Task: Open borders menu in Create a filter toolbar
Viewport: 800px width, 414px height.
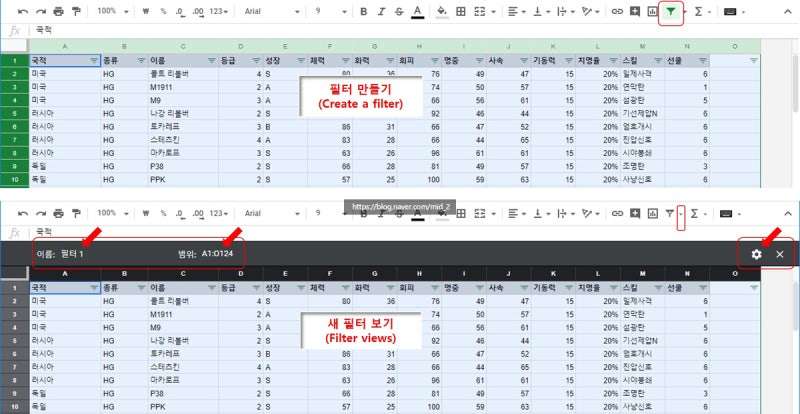Action: coord(461,11)
